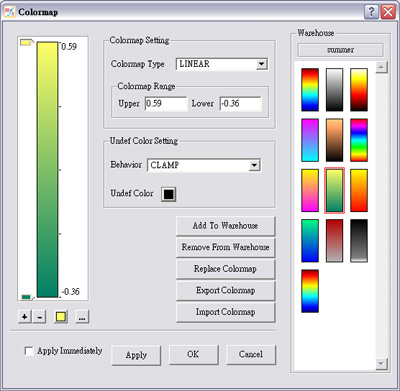This screenshot has width=400, height=391.
Task: Click the yellow node color swatch
Action: click(x=61, y=317)
